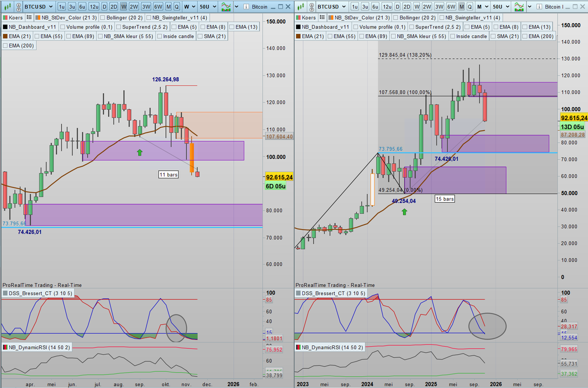
Task: Click NB_StDev_Color orange swatch in right chart
Action: pos(331,17)
